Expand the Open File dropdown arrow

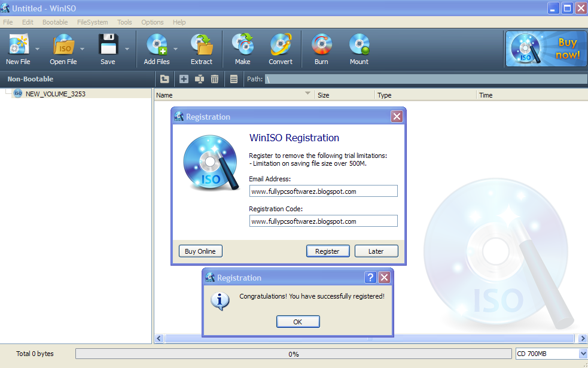[x=82, y=49]
